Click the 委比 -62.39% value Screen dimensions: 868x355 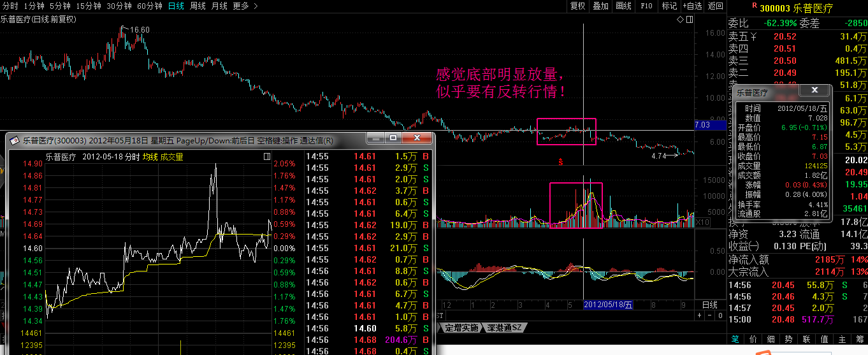780,23
